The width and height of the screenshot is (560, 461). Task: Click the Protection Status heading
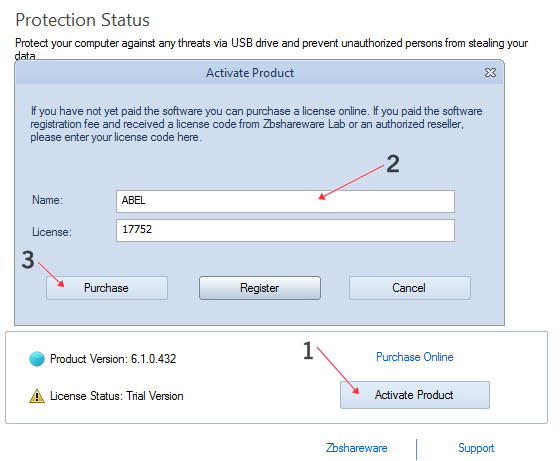pyautogui.click(x=82, y=20)
